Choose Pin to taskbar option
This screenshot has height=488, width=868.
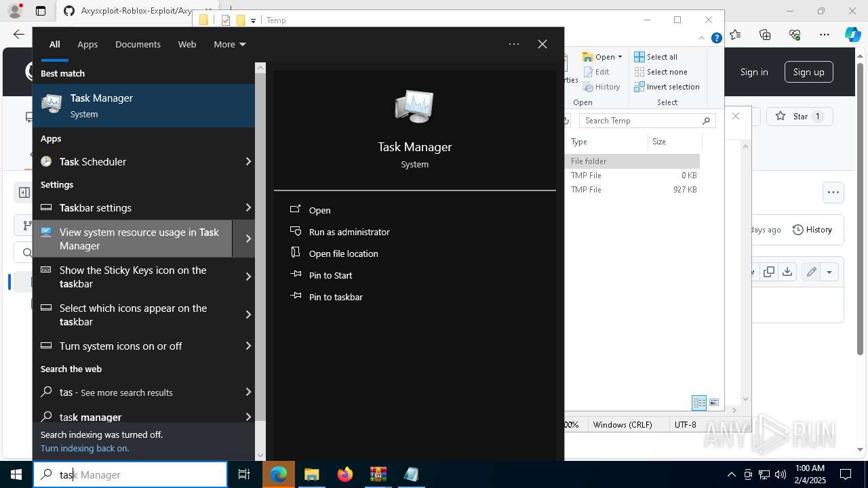pyautogui.click(x=336, y=297)
